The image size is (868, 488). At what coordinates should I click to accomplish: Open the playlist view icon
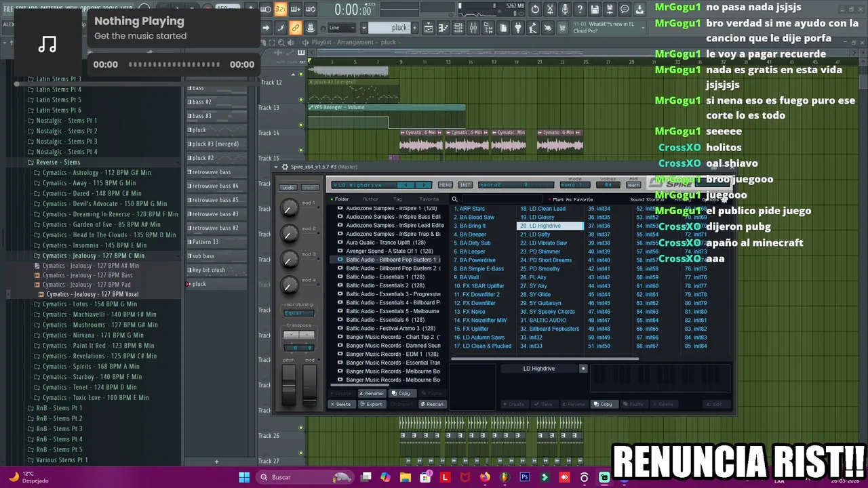[x=428, y=28]
